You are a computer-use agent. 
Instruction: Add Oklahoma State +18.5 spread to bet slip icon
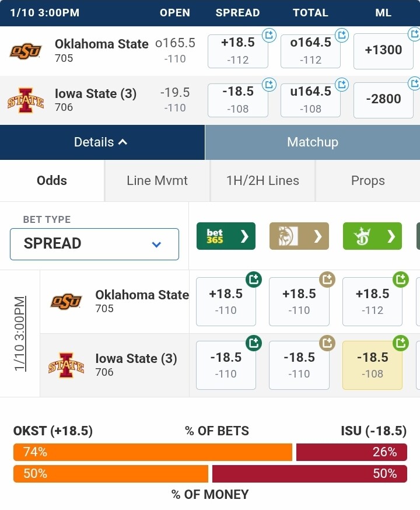coord(268,36)
